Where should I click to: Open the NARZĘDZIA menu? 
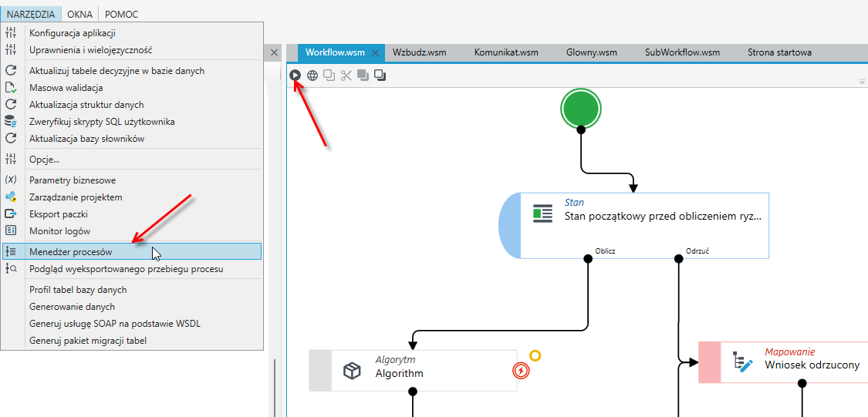pos(31,15)
